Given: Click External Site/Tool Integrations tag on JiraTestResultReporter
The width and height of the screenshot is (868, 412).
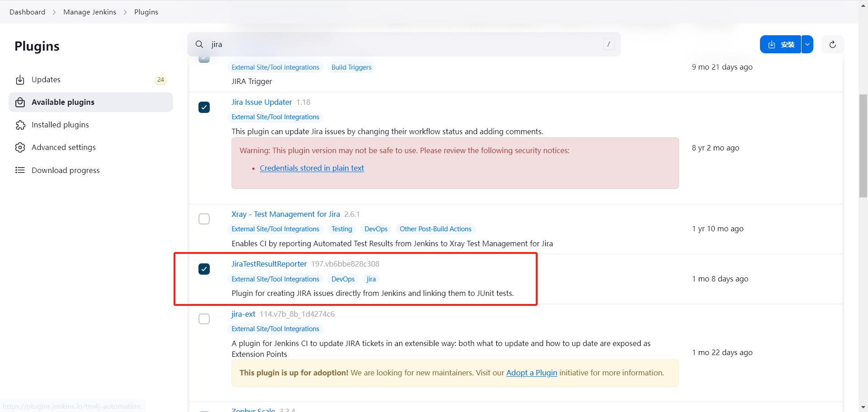Looking at the screenshot, I should click(x=275, y=279).
